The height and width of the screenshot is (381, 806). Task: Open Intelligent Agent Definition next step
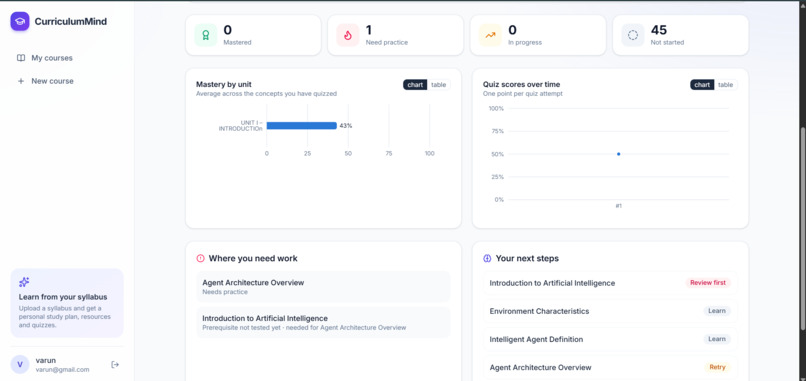coord(610,339)
